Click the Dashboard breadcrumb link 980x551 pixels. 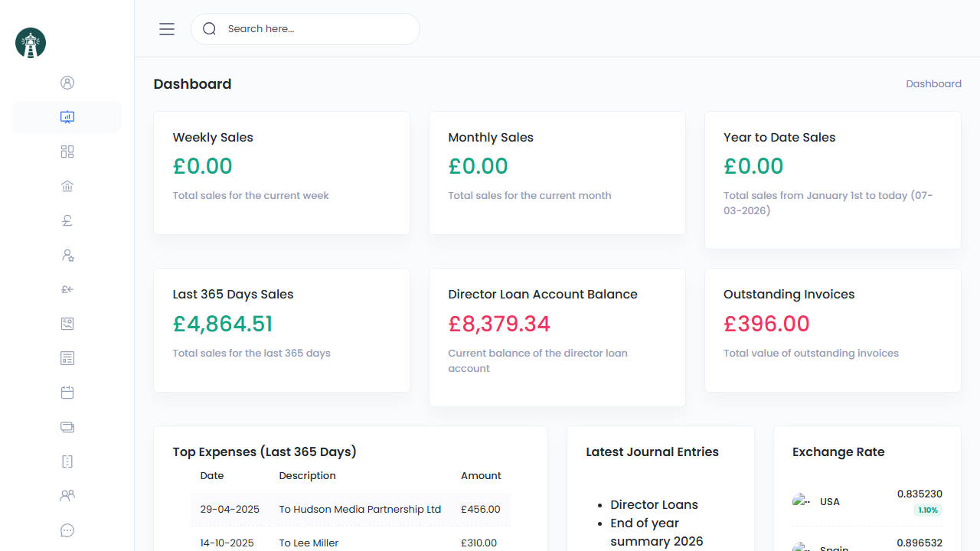pos(933,84)
